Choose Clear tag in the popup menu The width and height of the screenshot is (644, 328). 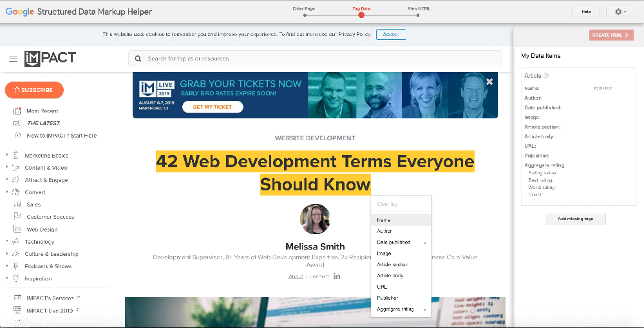pos(401,204)
